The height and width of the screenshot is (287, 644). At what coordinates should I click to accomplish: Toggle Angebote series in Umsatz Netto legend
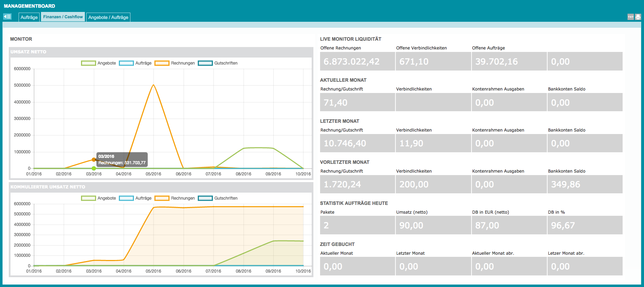point(99,63)
